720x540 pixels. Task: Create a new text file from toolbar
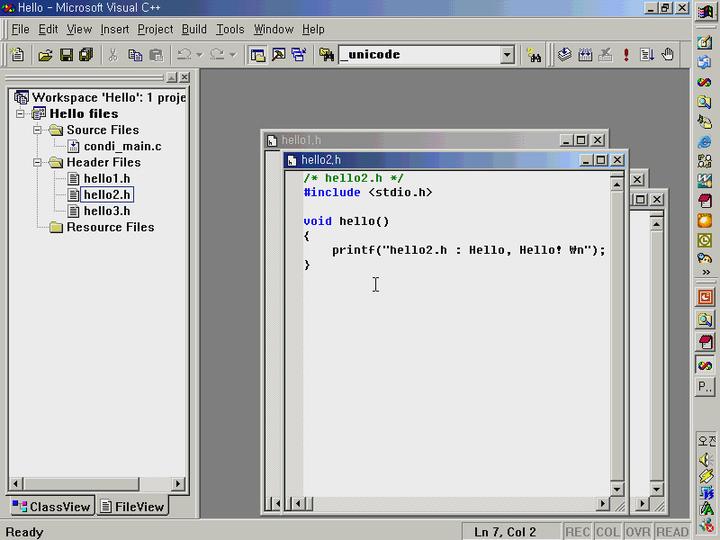pos(17,55)
